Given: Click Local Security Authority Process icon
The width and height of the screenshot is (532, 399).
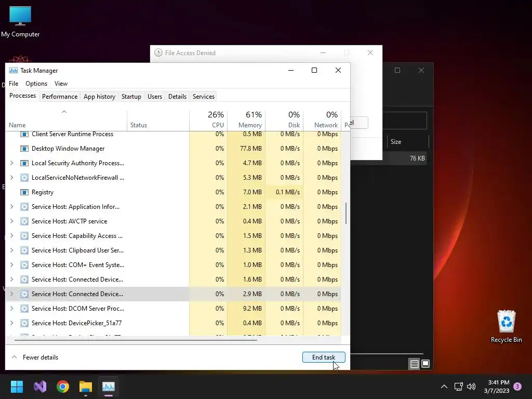Looking at the screenshot, I should [24, 163].
